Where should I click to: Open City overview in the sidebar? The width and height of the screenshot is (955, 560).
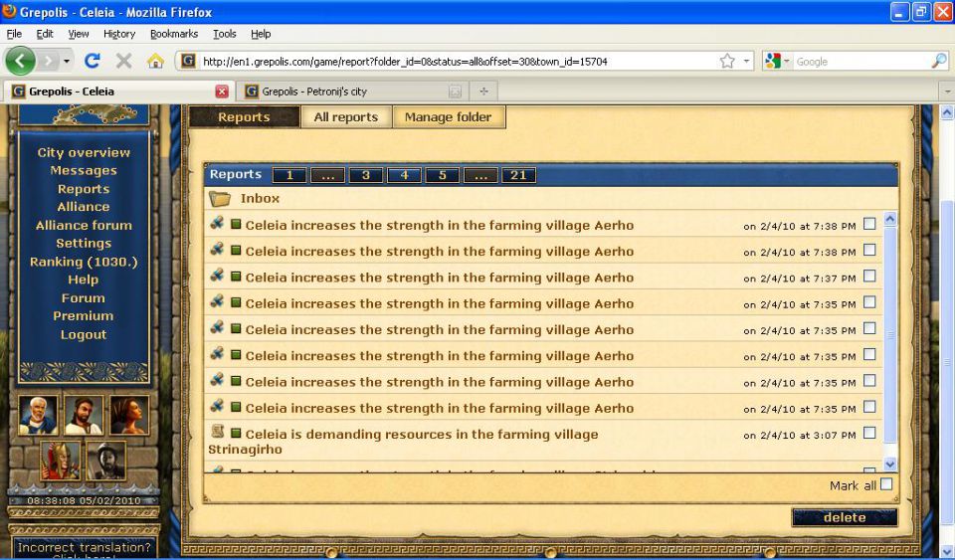[84, 153]
